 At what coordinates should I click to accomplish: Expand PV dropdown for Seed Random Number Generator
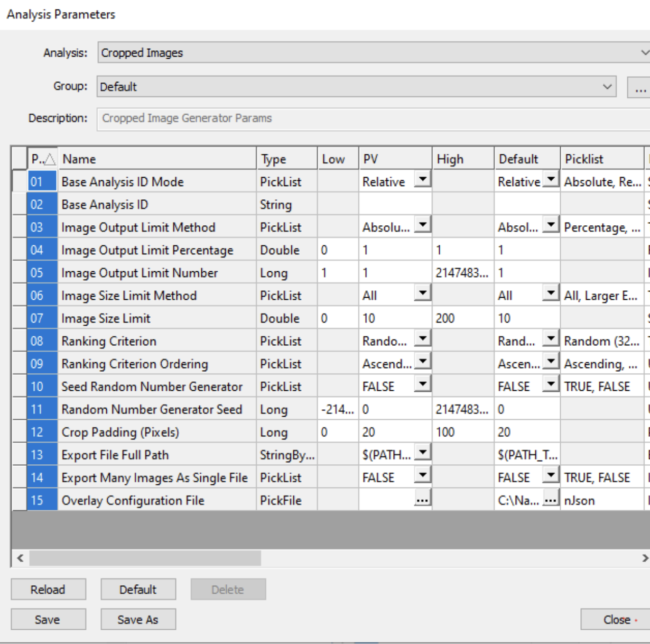point(422,385)
